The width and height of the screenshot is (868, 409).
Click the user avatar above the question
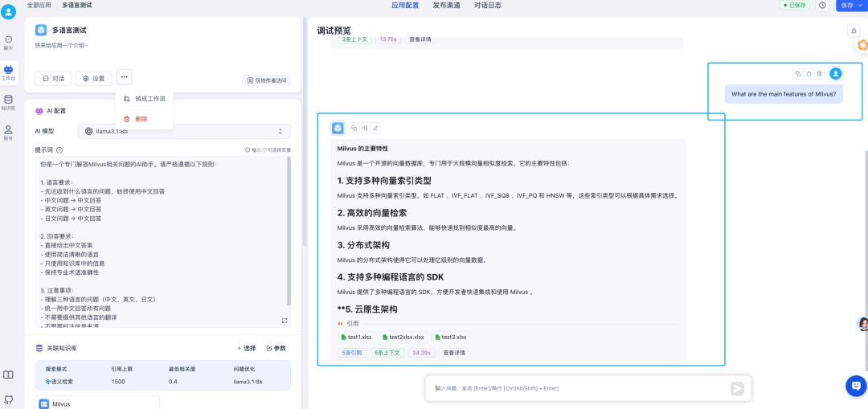pos(835,73)
